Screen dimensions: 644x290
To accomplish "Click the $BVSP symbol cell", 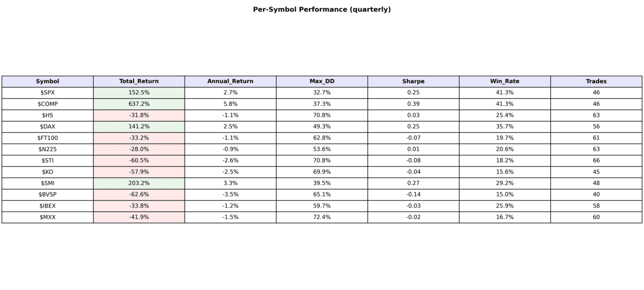I will tap(47, 195).
